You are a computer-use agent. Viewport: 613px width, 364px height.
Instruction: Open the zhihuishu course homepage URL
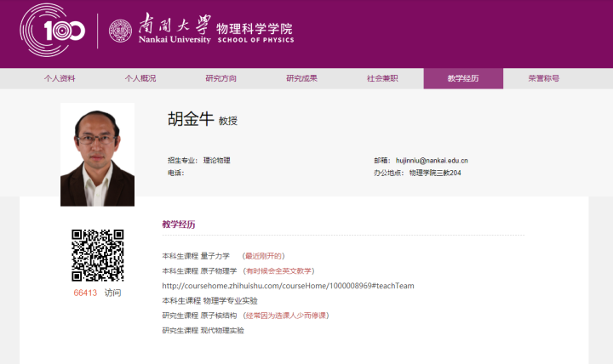pos(288,286)
